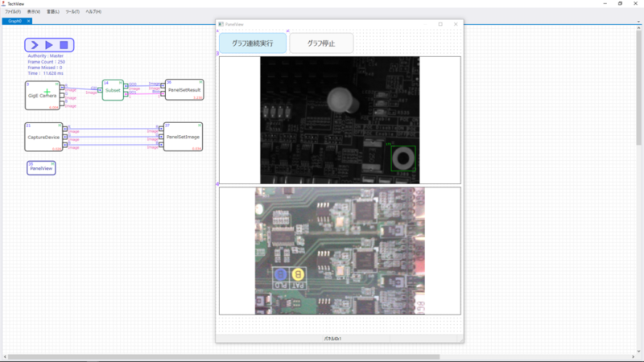
Task: Close the Graph0 tab
Action: [28, 21]
